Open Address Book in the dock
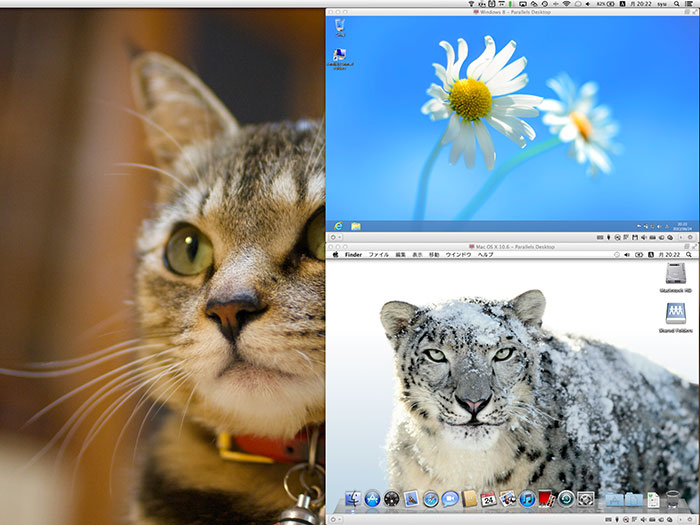This screenshot has height=525, width=700. [x=469, y=499]
